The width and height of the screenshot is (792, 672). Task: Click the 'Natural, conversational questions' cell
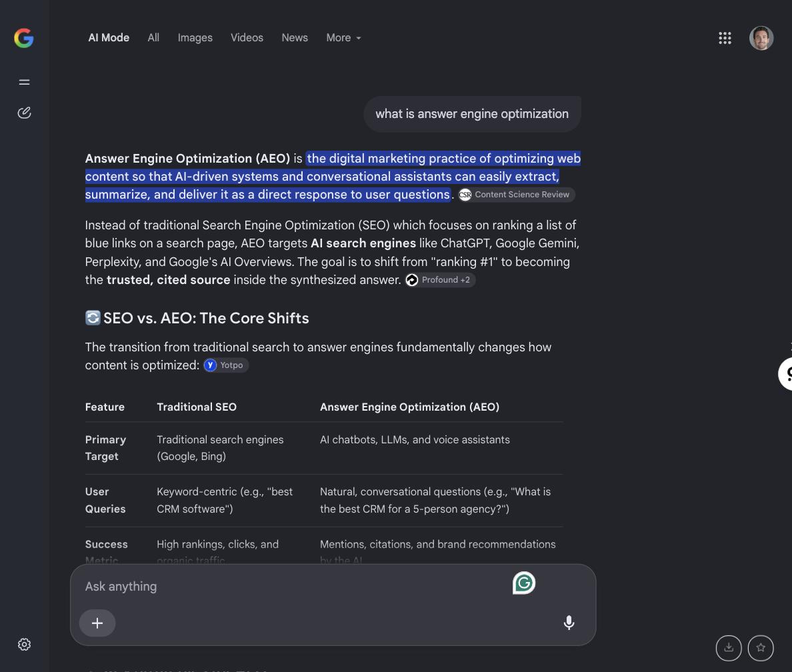point(435,500)
